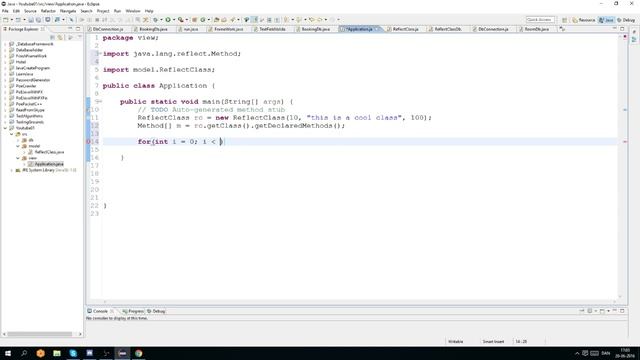The width and height of the screenshot is (640, 360).
Task: Click the Eclipse icon in the taskbar
Action: click(x=122, y=353)
